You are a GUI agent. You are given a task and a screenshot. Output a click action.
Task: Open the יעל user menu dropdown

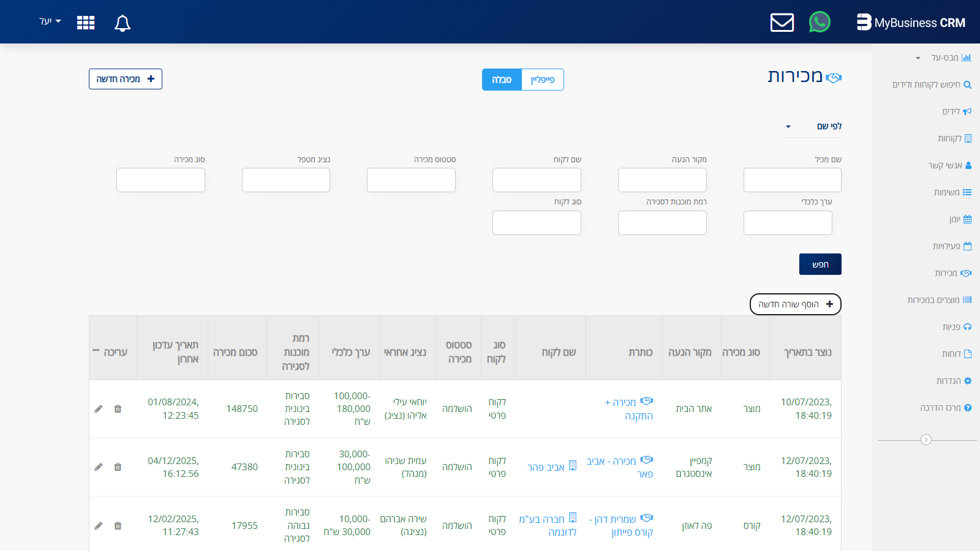[x=50, y=21]
